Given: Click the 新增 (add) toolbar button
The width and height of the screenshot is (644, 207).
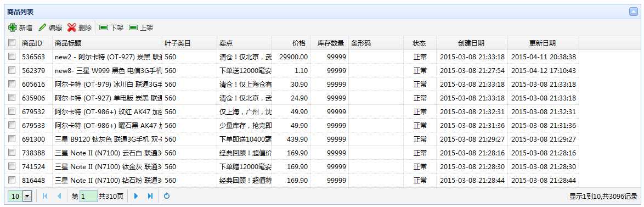Looking at the screenshot, I should tap(20, 28).
